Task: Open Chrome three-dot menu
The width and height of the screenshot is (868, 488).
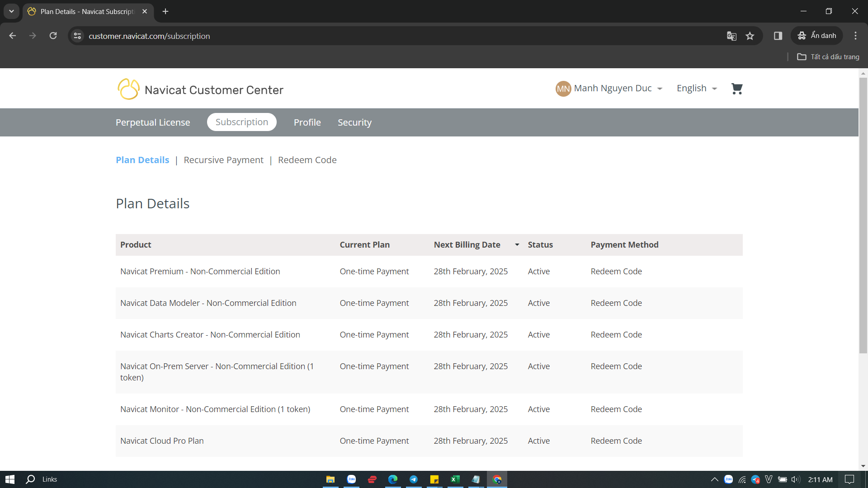Action: pyautogui.click(x=855, y=36)
